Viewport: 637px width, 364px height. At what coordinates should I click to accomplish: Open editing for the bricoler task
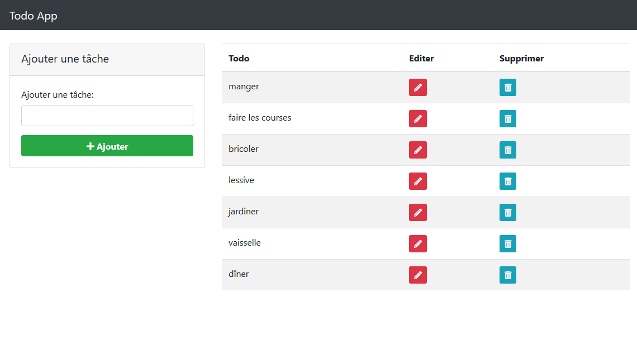[x=417, y=150]
